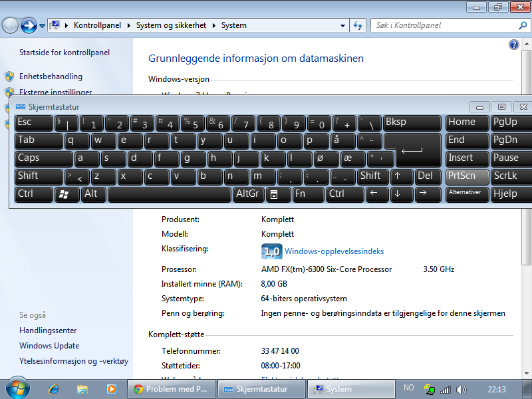The image size is (532, 399).
Task: Click the Skjermtastatur title bar keyboard icon
Action: point(21,107)
